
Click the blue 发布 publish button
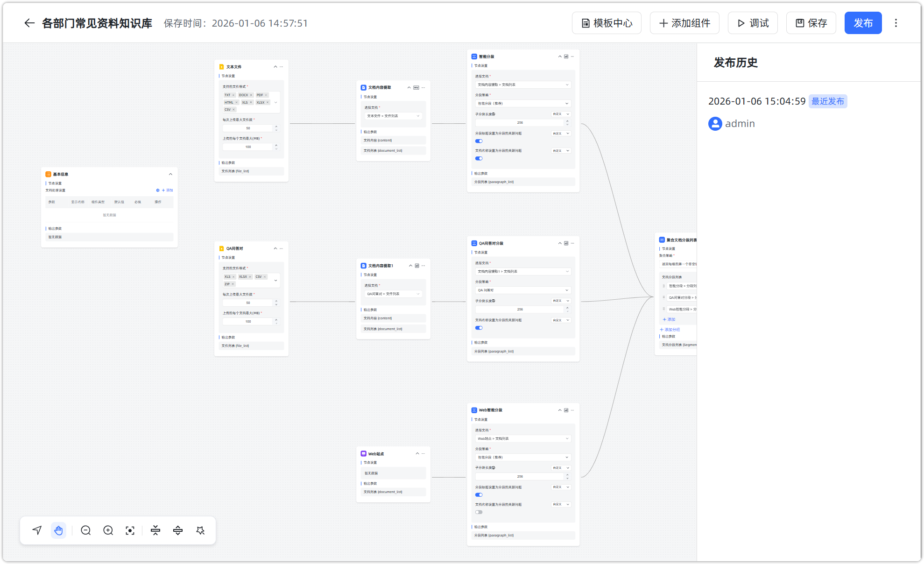point(863,23)
